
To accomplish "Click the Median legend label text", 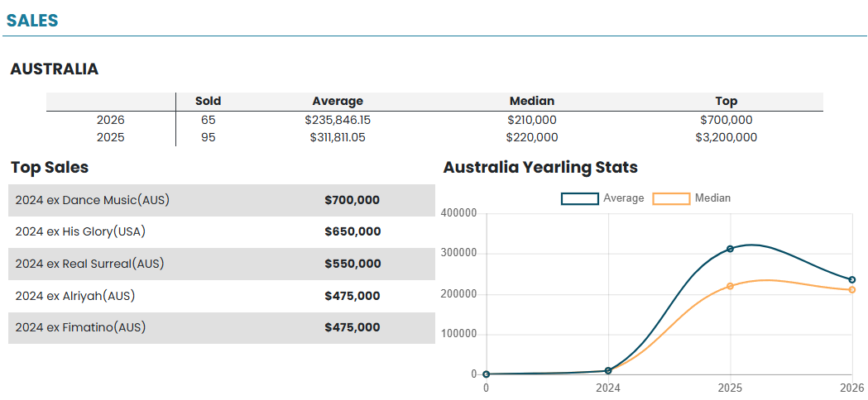I will pos(712,198).
